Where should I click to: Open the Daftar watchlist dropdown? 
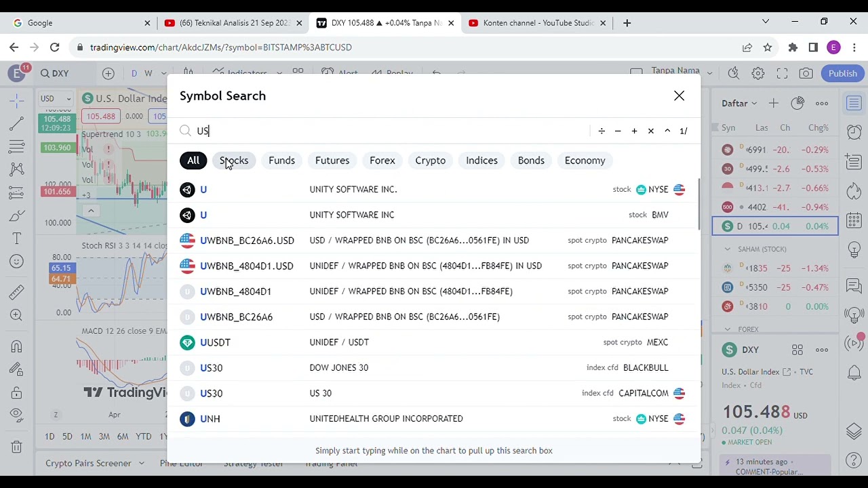click(x=739, y=104)
